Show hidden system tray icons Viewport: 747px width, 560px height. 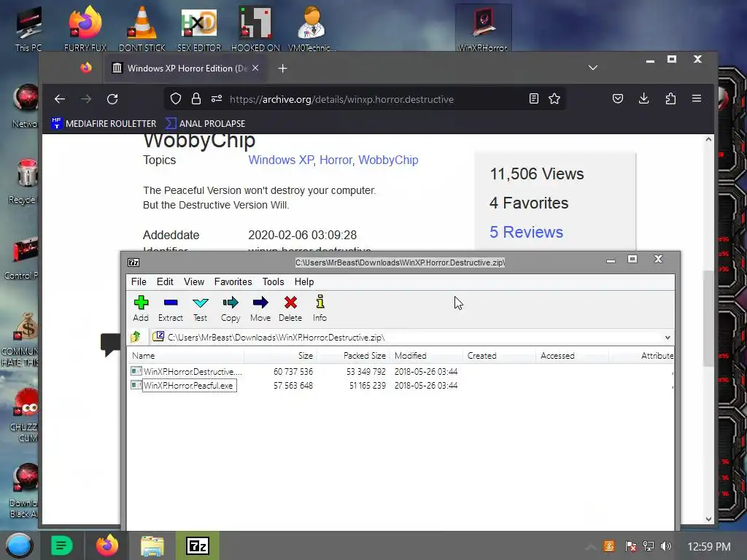tap(589, 547)
